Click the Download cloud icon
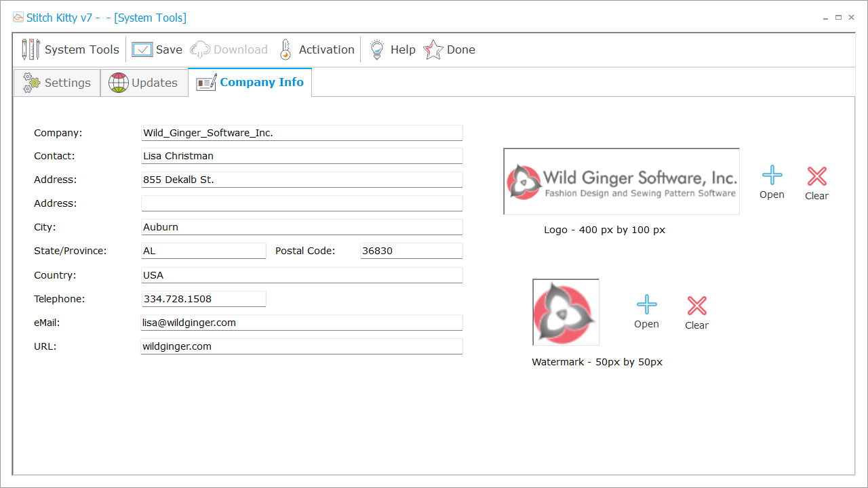868x488 pixels. point(200,49)
